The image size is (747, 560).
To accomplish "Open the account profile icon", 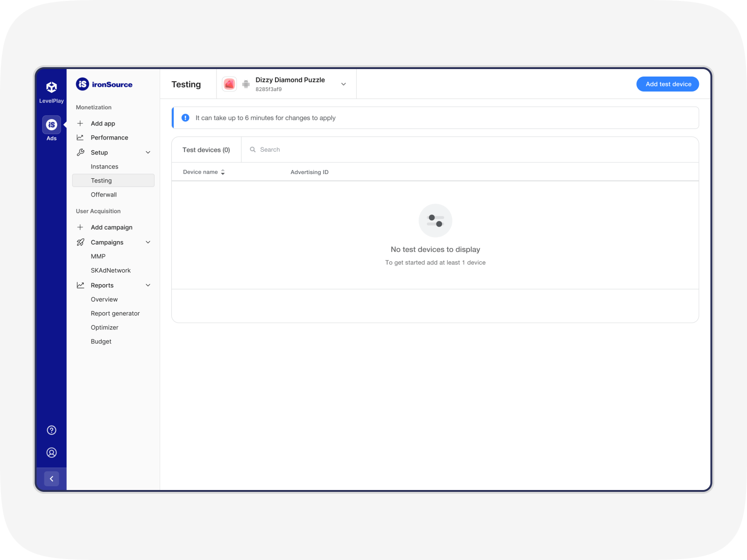I will point(51,452).
